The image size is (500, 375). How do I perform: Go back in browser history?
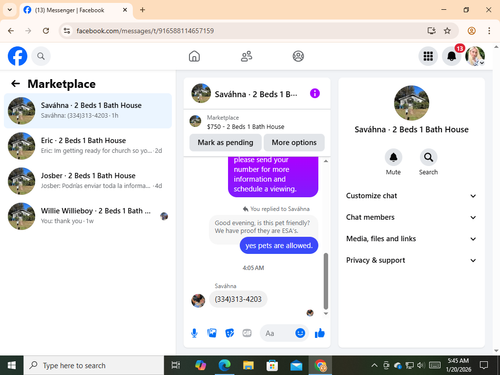(x=11, y=31)
